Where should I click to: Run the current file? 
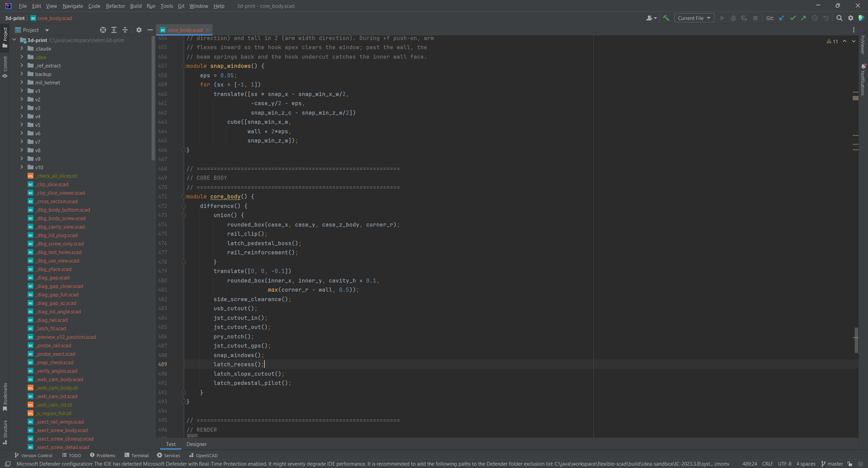click(722, 18)
